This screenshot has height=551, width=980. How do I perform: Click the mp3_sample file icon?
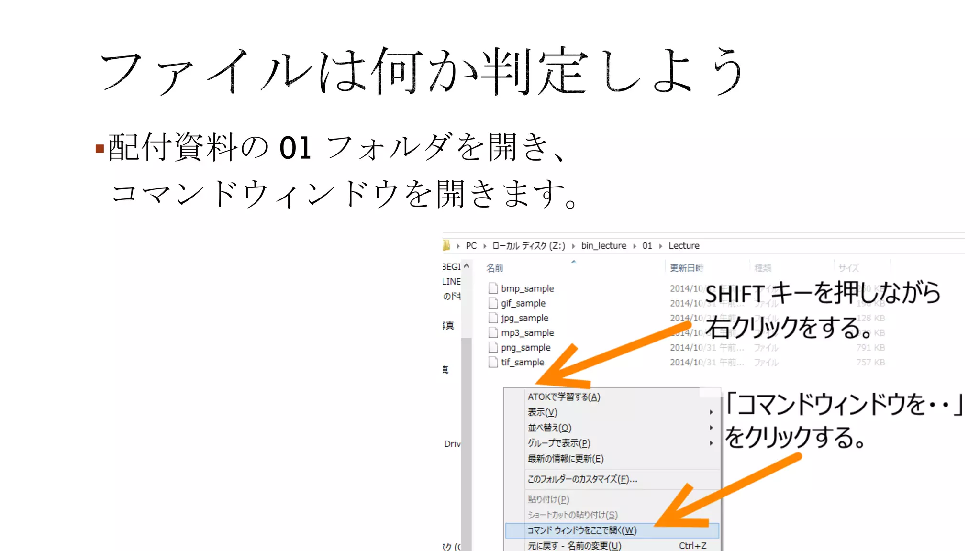[493, 333]
